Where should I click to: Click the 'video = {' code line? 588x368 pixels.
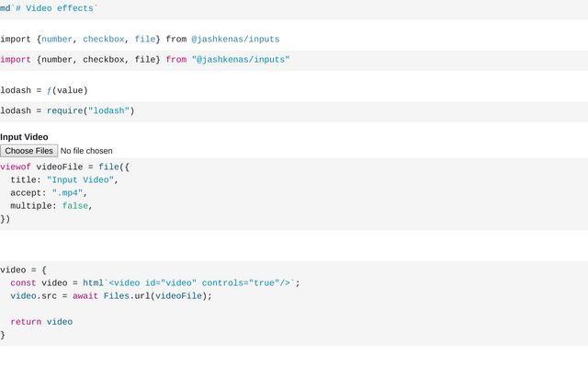click(23, 270)
